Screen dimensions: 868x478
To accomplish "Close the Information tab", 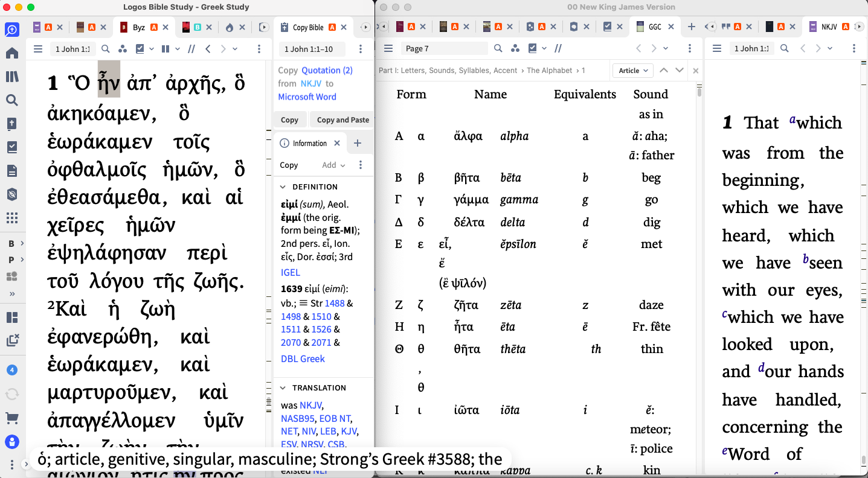I will coord(337,143).
